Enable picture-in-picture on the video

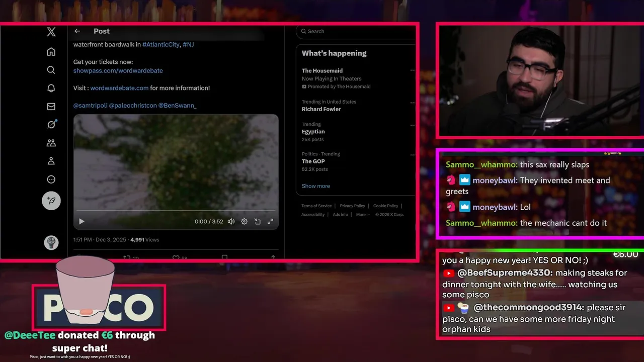(257, 221)
